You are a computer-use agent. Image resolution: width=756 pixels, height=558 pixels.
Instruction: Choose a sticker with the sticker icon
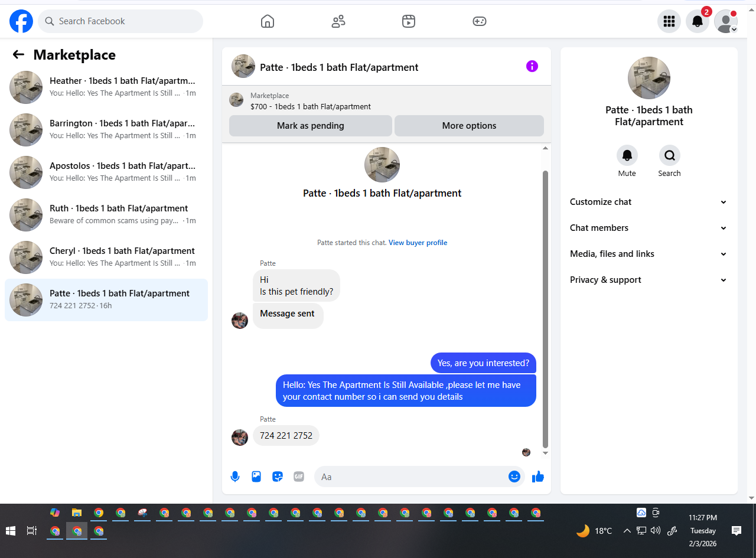[278, 477]
